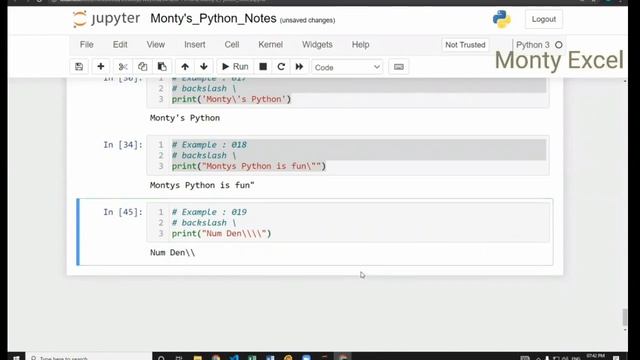Cut selected cells with scissors icon

coord(122,67)
